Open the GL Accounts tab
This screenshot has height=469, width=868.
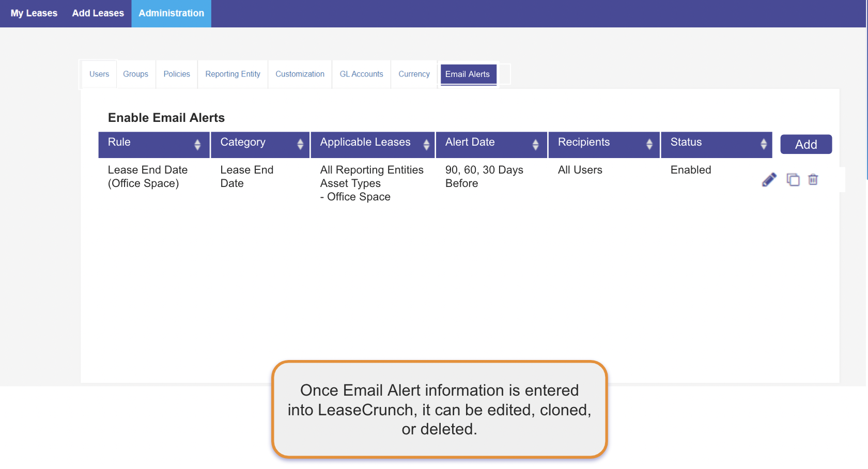(362, 74)
